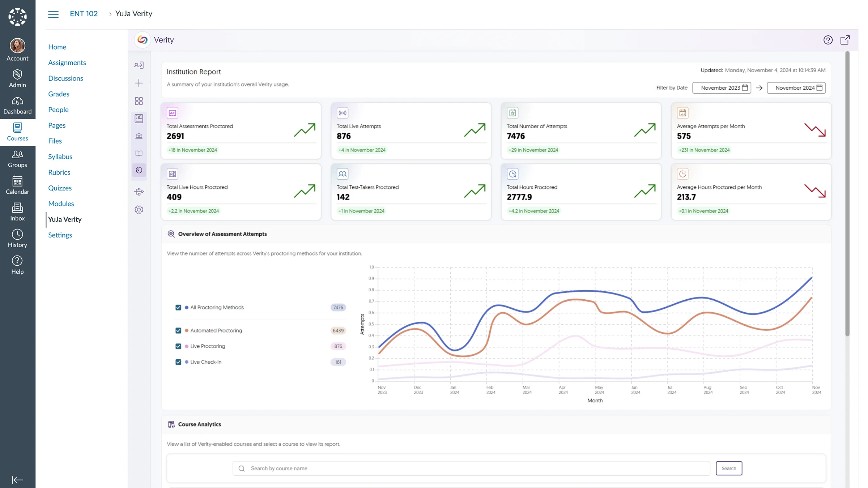Open the Calendar global nav icon
Screen dimensions: 868x488
point(17,185)
